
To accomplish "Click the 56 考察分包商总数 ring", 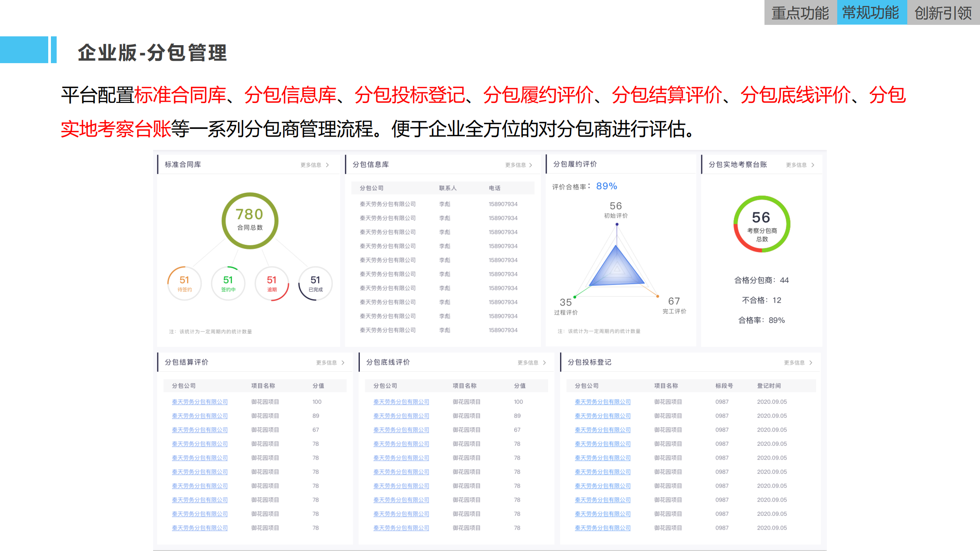I will (x=762, y=224).
